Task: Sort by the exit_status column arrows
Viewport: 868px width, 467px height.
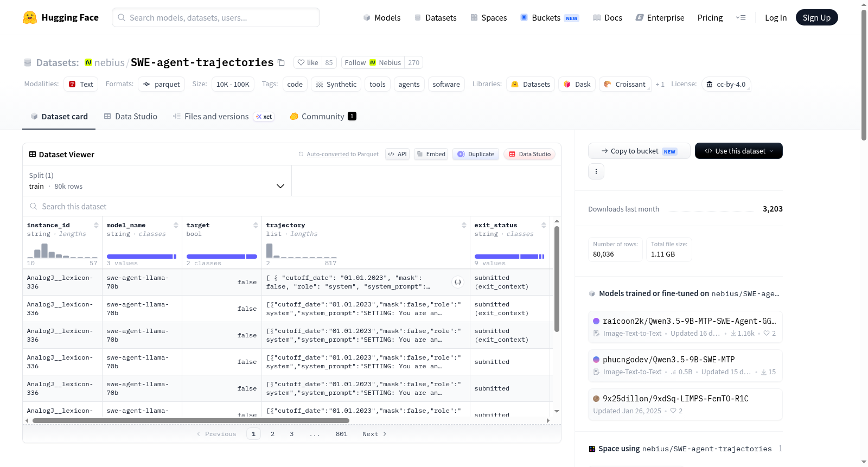Action: tap(544, 225)
